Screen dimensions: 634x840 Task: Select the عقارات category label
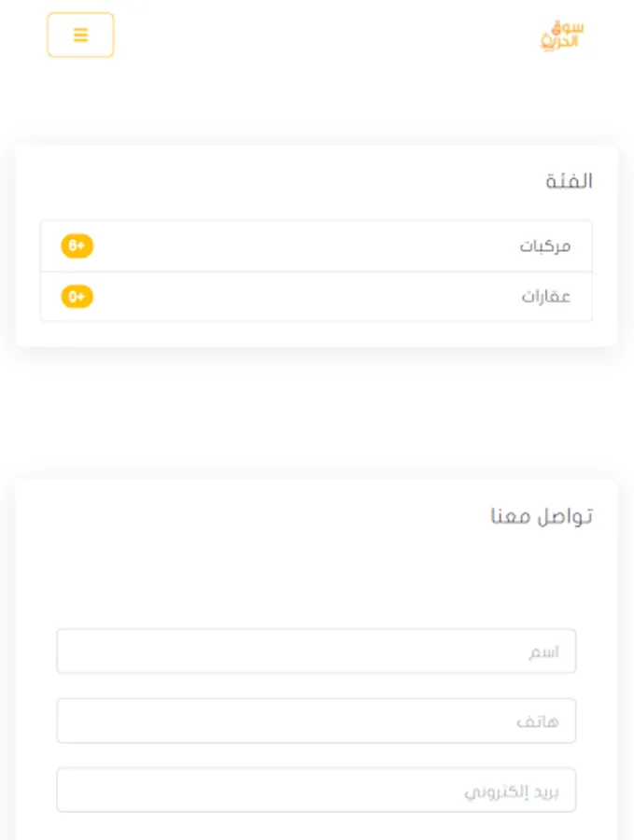coord(546,297)
